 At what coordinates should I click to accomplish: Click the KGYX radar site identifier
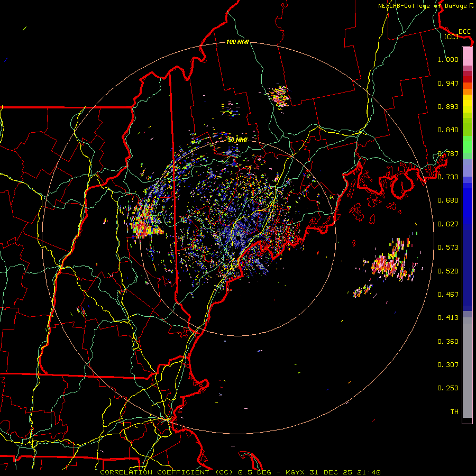pos(296,472)
